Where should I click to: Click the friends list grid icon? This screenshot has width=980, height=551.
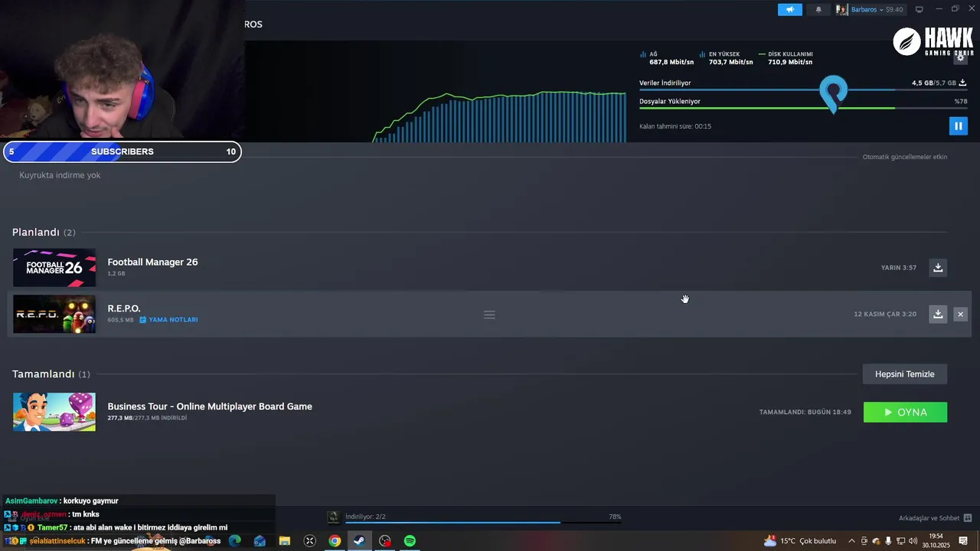(968, 518)
